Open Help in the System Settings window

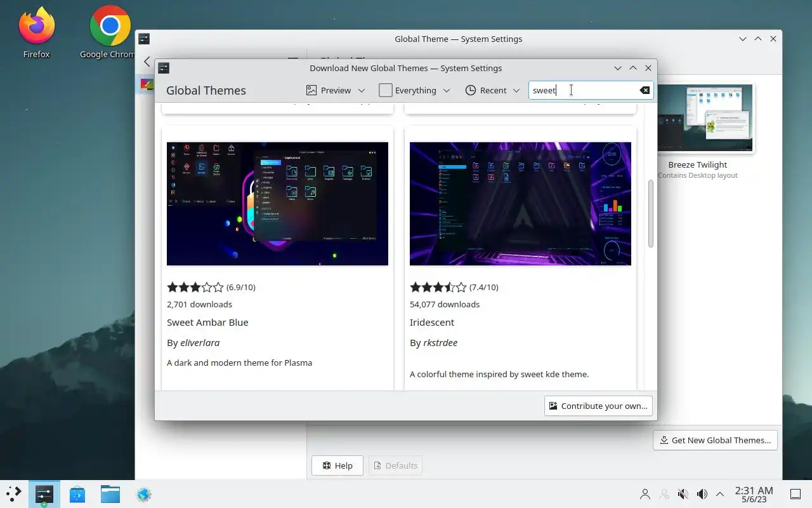click(337, 465)
